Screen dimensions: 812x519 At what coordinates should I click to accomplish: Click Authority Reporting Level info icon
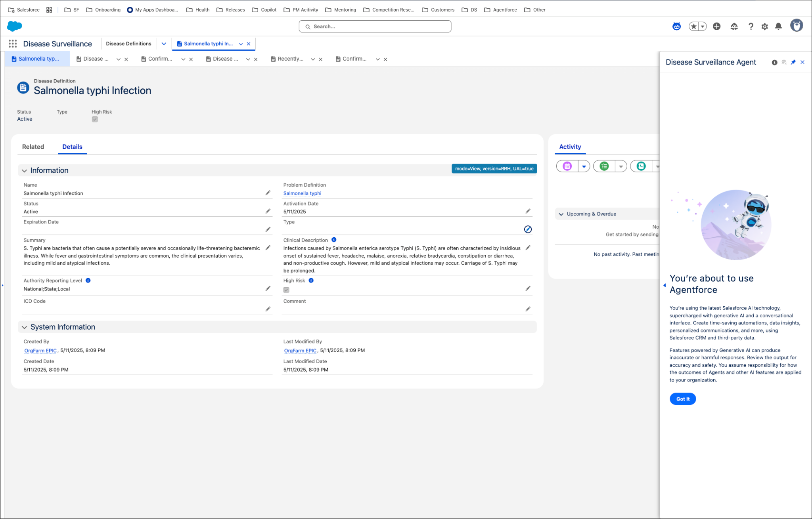tap(88, 280)
